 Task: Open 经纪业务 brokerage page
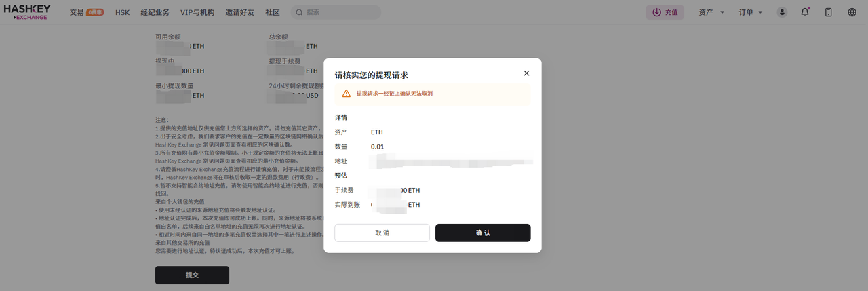coord(155,12)
